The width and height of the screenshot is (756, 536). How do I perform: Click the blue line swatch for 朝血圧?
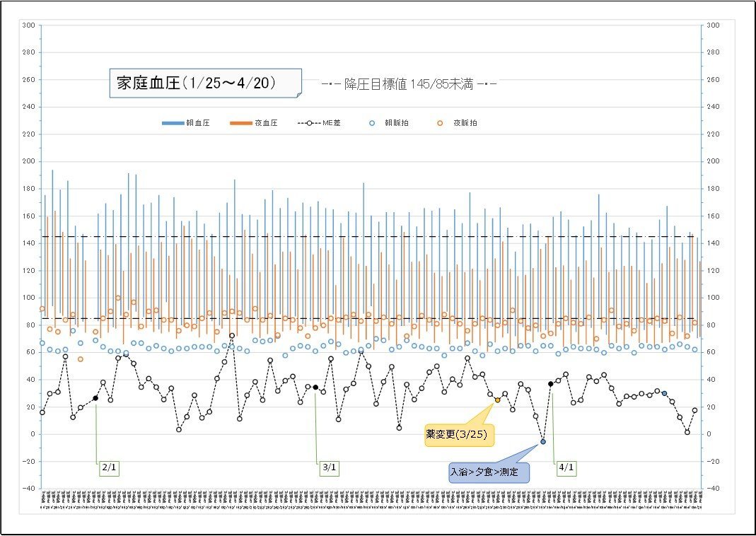pyautogui.click(x=173, y=124)
